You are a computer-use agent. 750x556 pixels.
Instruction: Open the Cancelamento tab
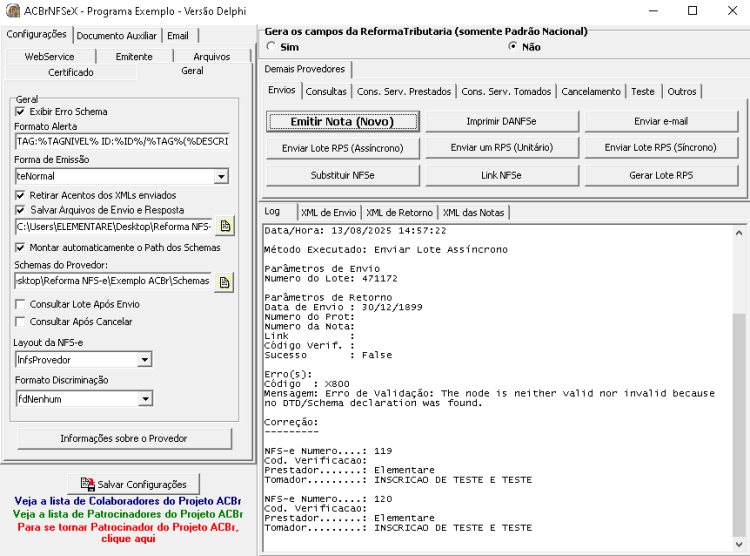(591, 91)
